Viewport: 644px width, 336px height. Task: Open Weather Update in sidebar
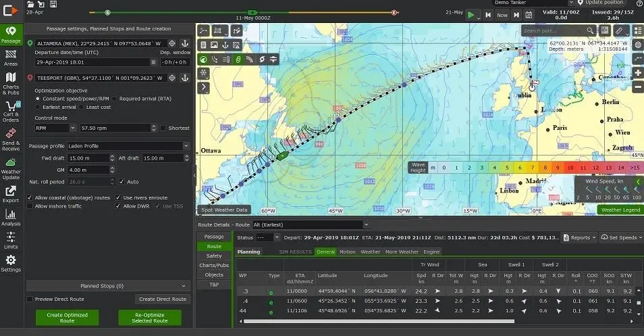coord(11,168)
